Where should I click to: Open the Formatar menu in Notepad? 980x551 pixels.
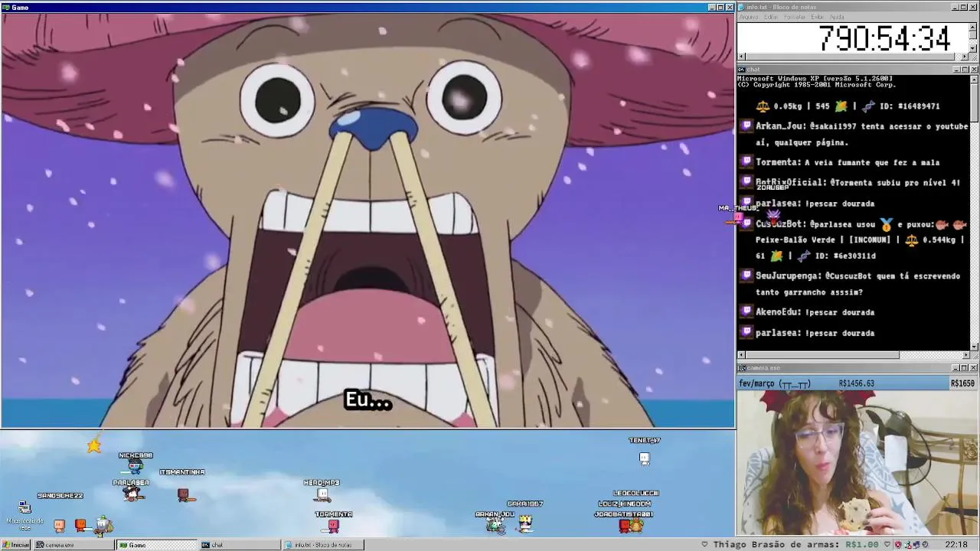click(x=795, y=17)
